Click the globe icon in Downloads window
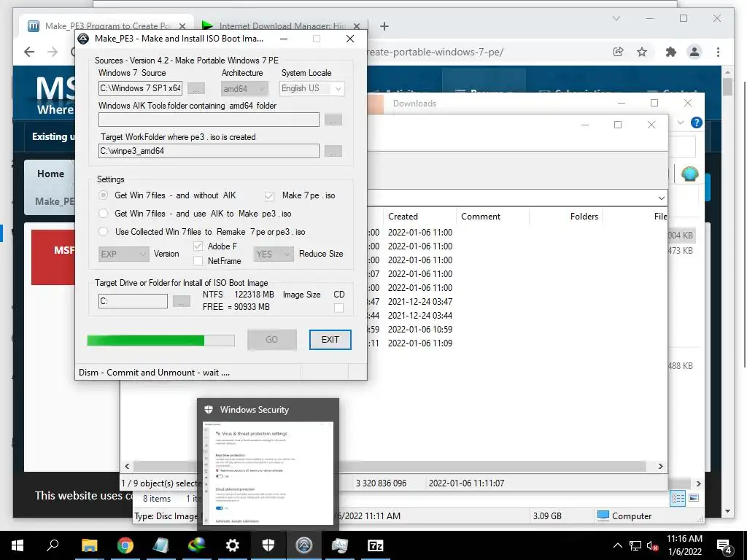Screen dimensions: 747x560 690,174
